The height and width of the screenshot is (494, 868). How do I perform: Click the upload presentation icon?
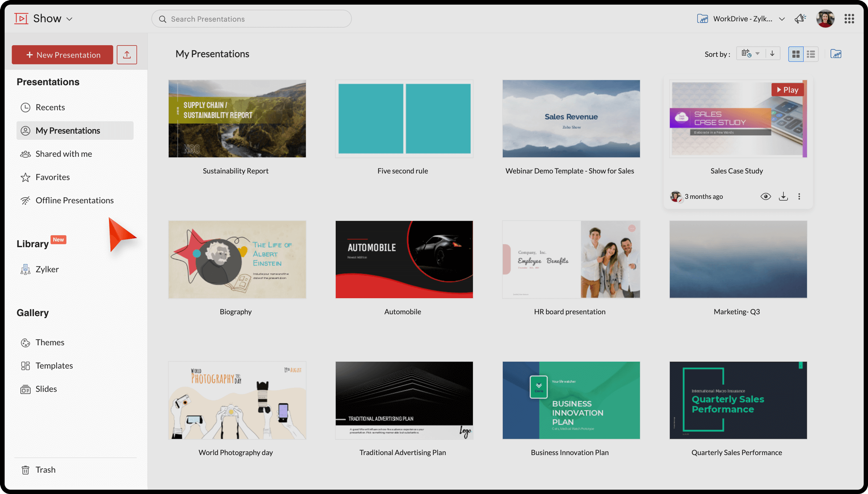tap(127, 55)
